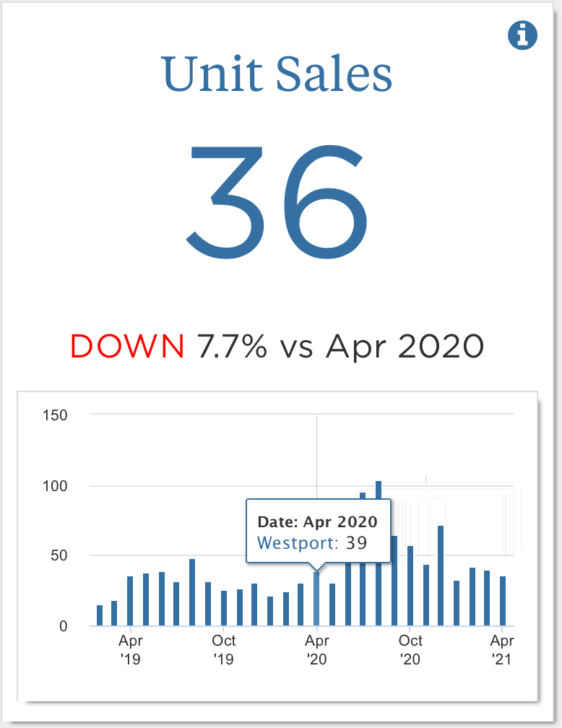Screen dimensions: 562x728
Task: Select the last bar, Apr 2021
Action: click(503, 601)
